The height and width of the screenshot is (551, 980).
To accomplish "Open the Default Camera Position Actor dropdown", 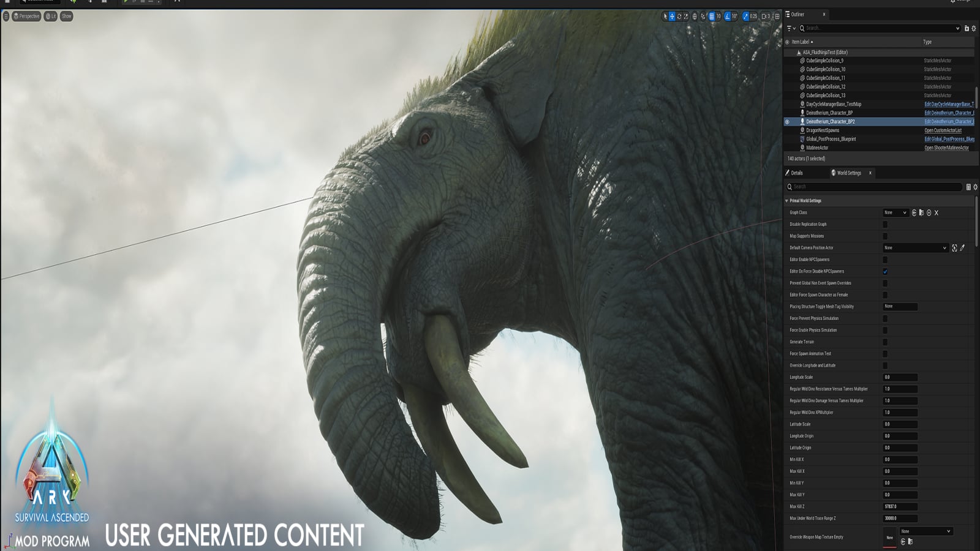I will click(x=915, y=248).
